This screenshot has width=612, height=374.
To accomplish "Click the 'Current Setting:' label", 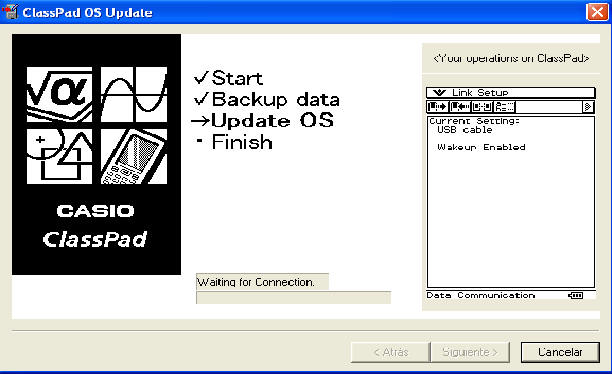I will [x=474, y=121].
